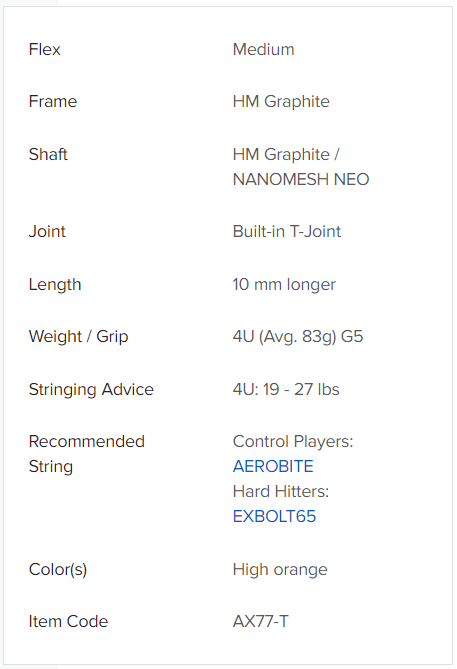The width and height of the screenshot is (457, 669).
Task: Click the Recommended String label
Action: click(x=87, y=454)
